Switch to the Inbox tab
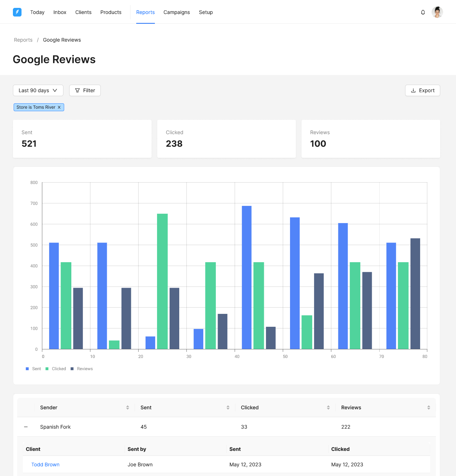The height and width of the screenshot is (476, 456). coord(60,12)
